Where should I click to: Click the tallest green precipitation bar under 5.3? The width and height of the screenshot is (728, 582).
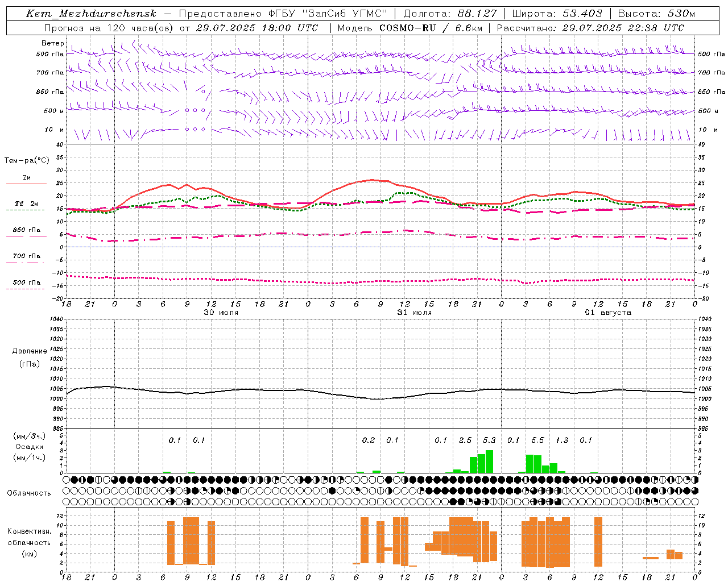pyautogui.click(x=489, y=462)
